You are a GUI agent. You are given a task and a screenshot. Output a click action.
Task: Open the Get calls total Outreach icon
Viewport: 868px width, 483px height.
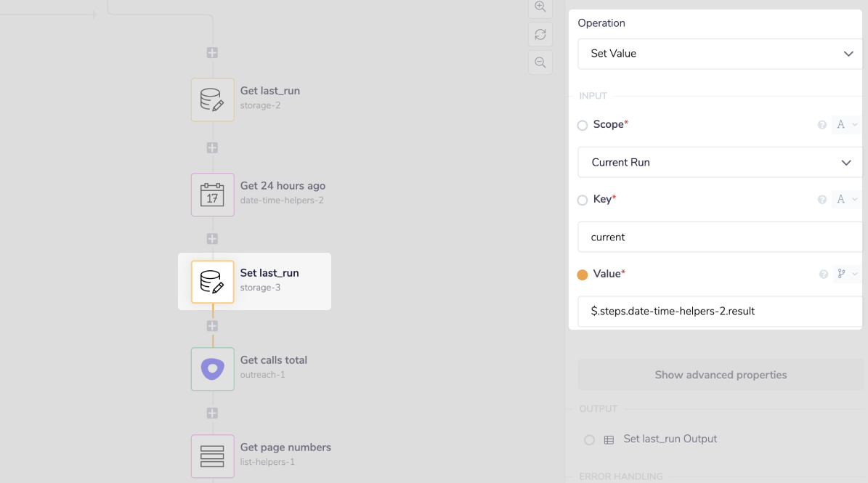[x=212, y=369]
